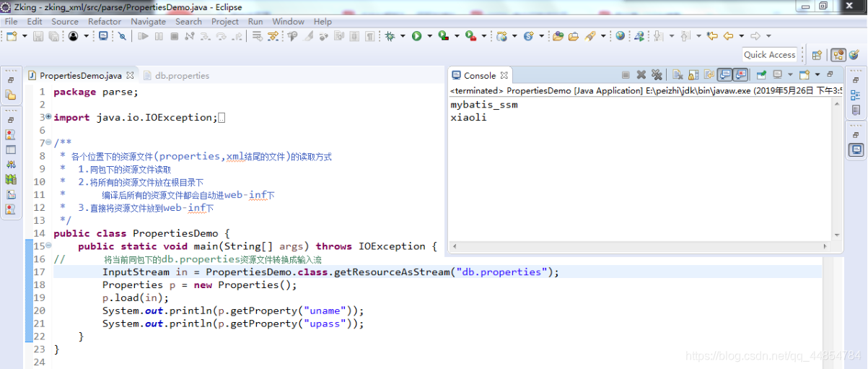
Task: Click the Run with Coverage icon
Action: [x=444, y=36]
